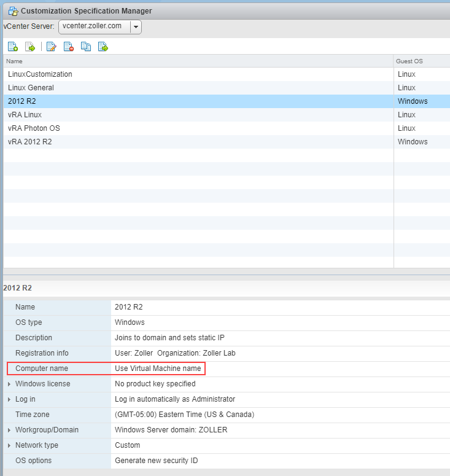Select the 2012 R2 specification row

tap(227, 101)
